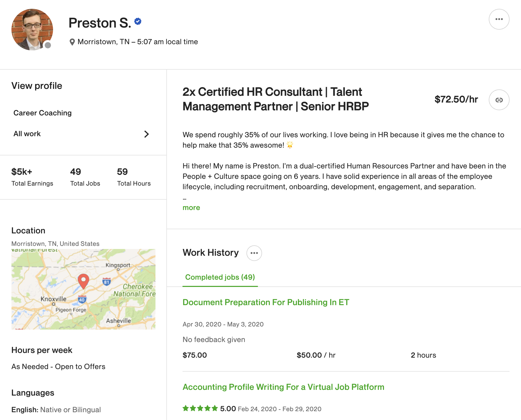The image size is (521, 420).
Task: Click the 5.00 feedback score text
Action: (x=227, y=408)
